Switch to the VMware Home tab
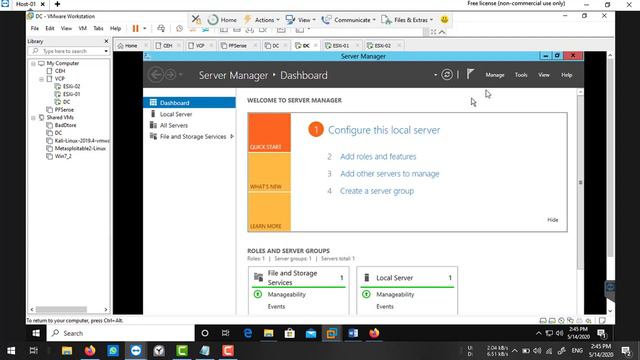 (130, 46)
